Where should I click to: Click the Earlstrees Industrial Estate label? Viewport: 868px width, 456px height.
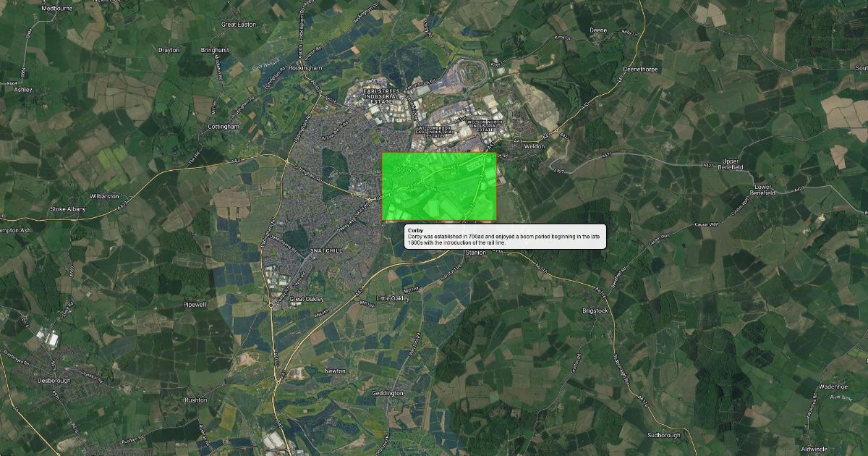[382, 96]
